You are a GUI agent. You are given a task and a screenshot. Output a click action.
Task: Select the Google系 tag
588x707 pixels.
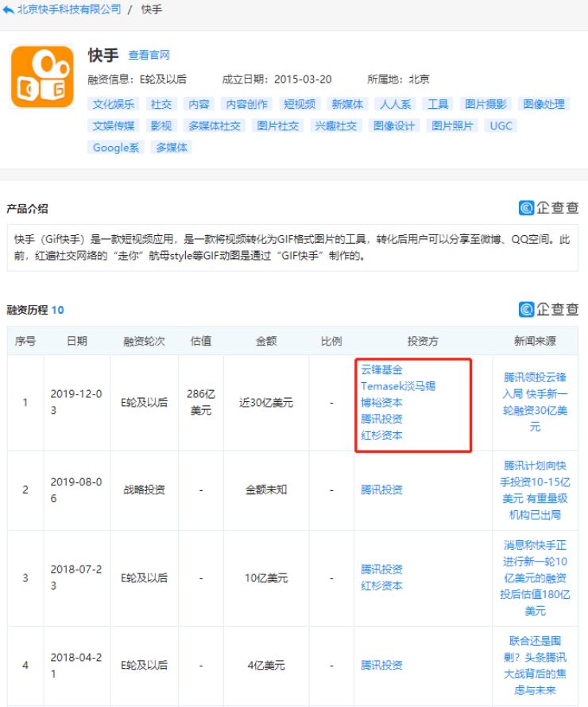[116, 148]
